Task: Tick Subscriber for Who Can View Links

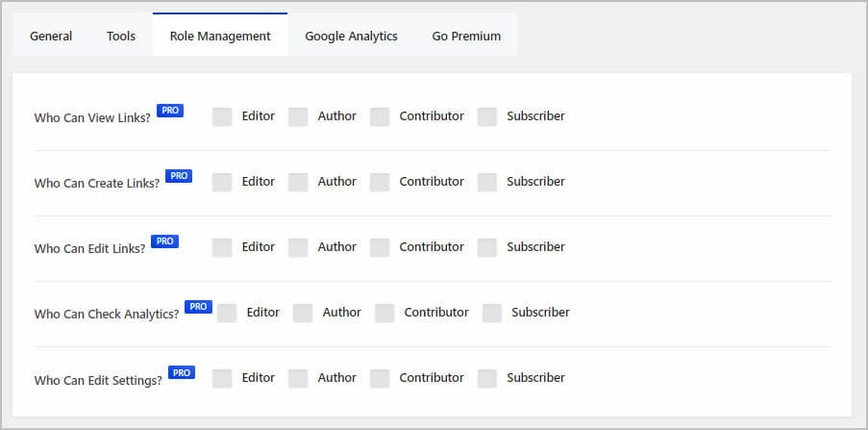Action: tap(487, 116)
